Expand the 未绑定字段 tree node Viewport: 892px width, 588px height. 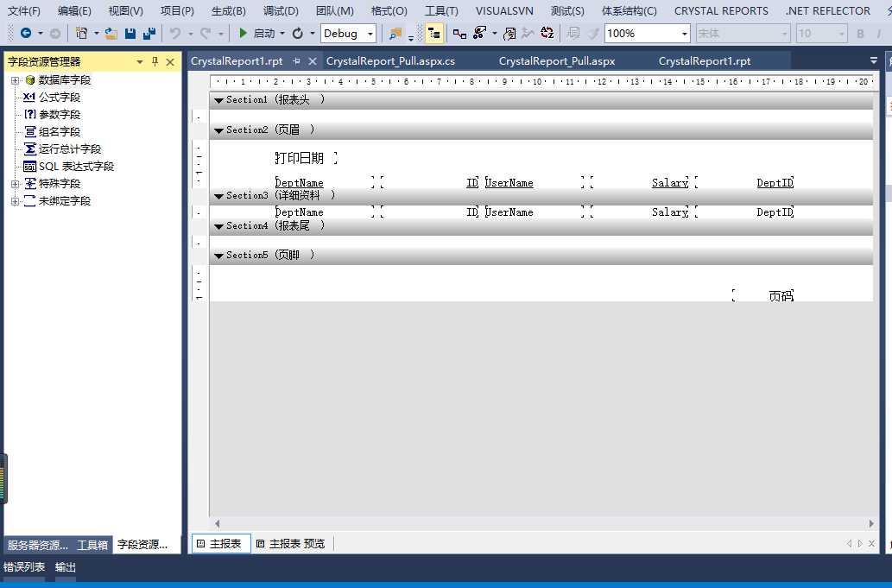pos(15,200)
